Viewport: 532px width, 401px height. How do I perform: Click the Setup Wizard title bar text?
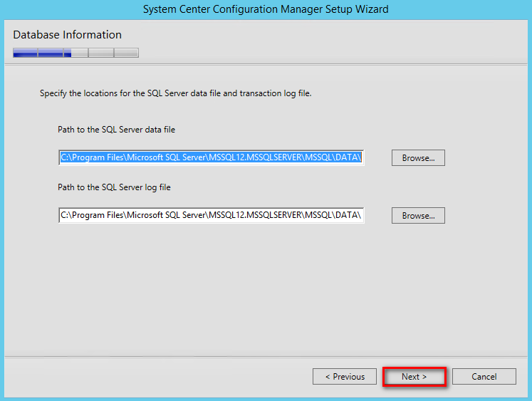(x=266, y=9)
